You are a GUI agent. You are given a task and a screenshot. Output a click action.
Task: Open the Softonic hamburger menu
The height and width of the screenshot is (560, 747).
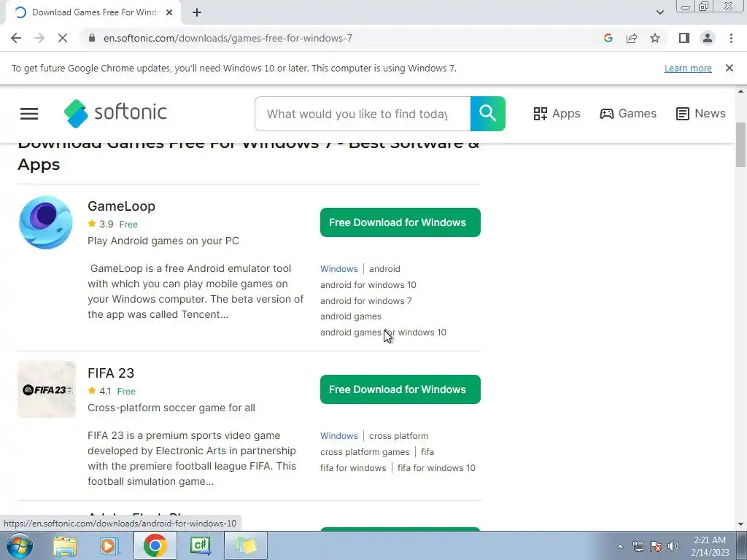(29, 114)
